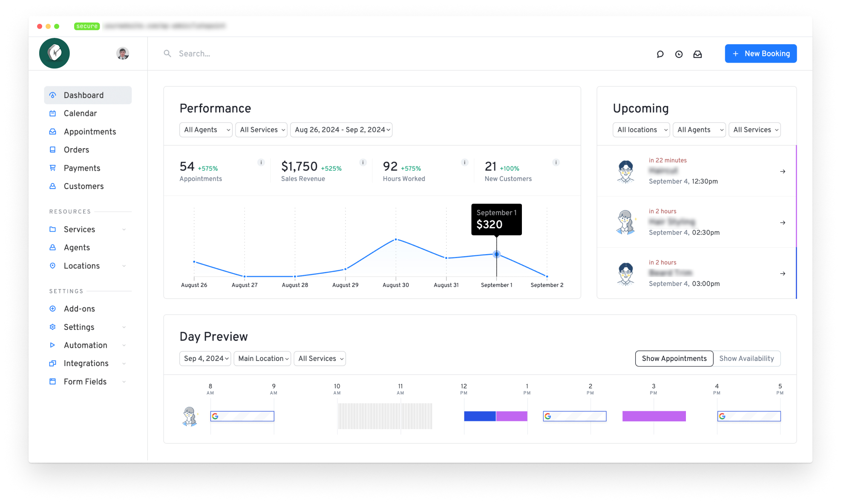841x504 pixels.
Task: Click the Google event block at 2 PM
Action: (x=574, y=416)
